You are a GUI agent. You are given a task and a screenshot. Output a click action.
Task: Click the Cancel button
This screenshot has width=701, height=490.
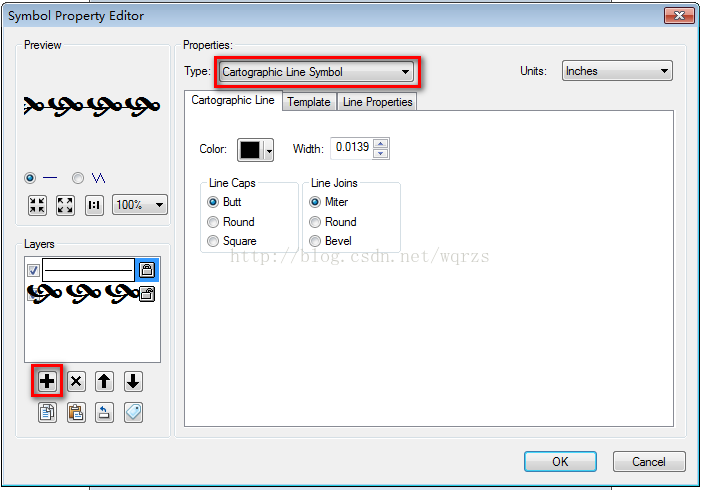tap(649, 461)
